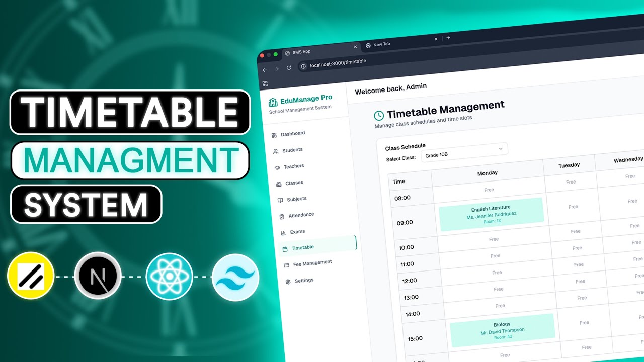This screenshot has height=362, width=644.
Task: Click the 11:00 time row label
Action: [x=408, y=264]
